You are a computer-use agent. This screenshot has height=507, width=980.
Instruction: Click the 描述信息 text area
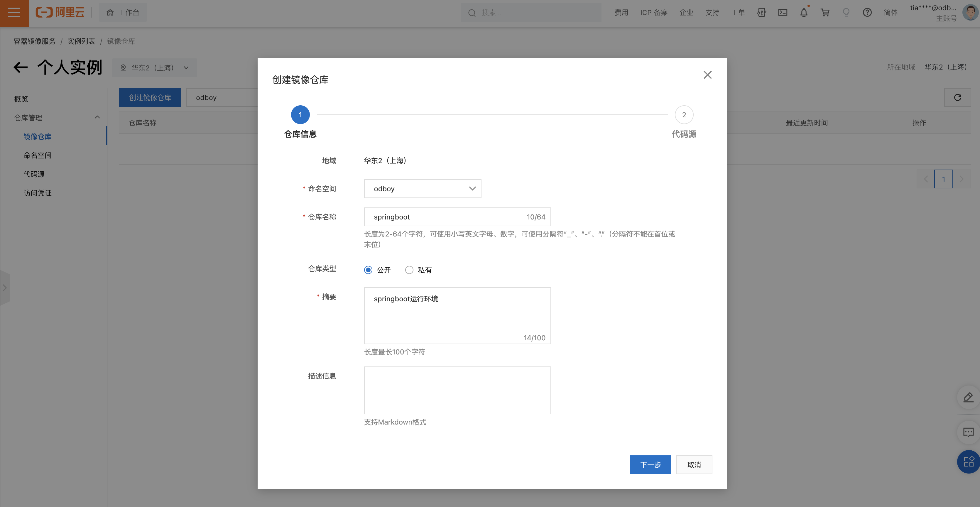click(457, 390)
